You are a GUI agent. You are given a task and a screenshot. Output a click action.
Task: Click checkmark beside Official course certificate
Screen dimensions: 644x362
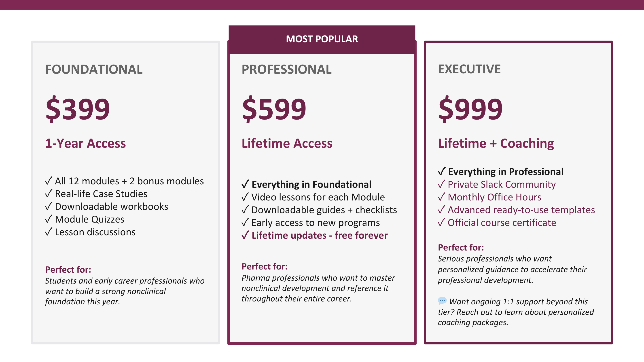click(441, 222)
